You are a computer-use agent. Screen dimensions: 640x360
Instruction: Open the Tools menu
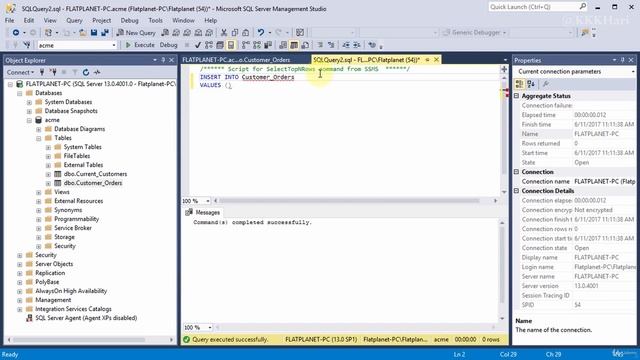(155, 20)
